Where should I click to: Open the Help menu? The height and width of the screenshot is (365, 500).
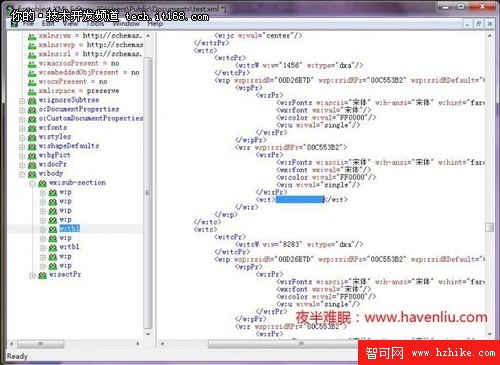pyautogui.click(x=155, y=24)
